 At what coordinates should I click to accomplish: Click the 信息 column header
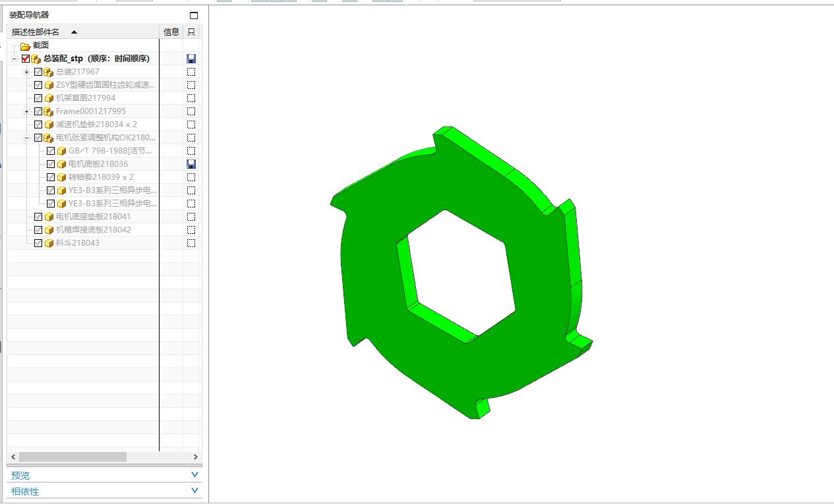(171, 32)
